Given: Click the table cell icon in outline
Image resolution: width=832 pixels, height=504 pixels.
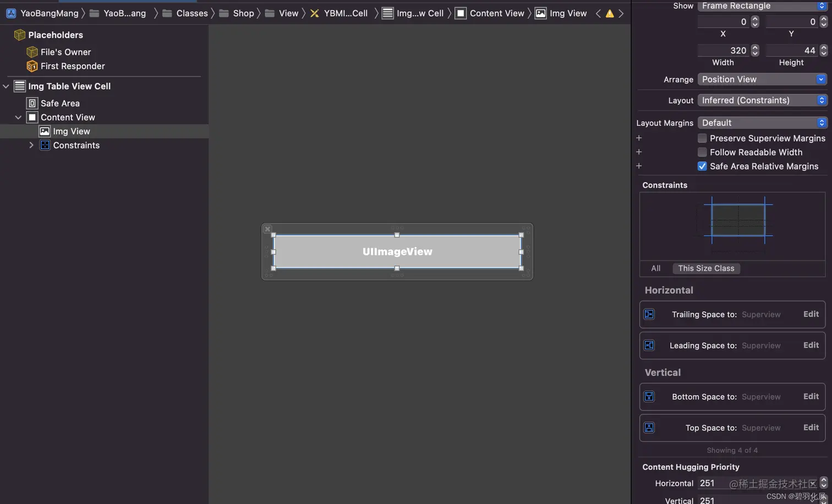Looking at the screenshot, I should click(x=20, y=86).
